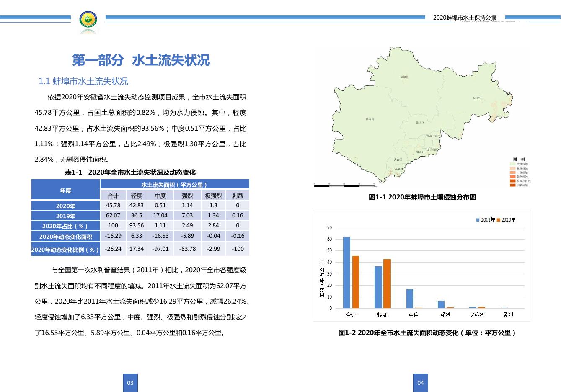Select the 中度 table column header
561x392 pixels.
(160, 196)
